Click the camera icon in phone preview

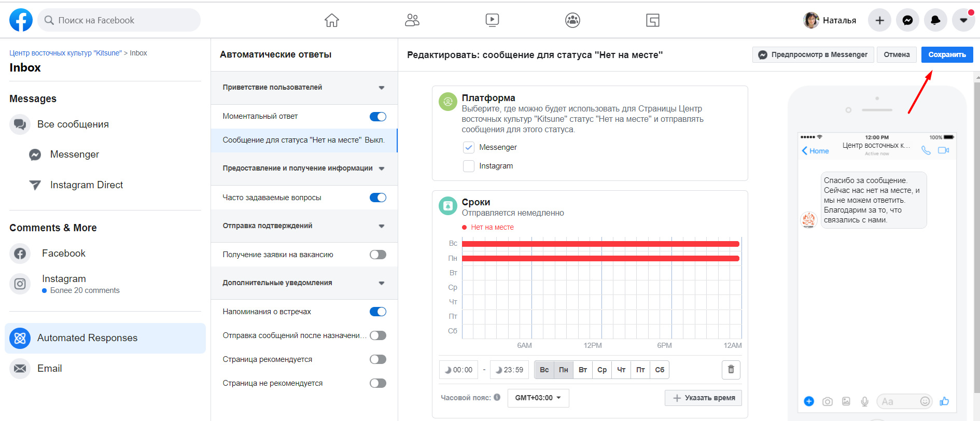[x=828, y=401]
